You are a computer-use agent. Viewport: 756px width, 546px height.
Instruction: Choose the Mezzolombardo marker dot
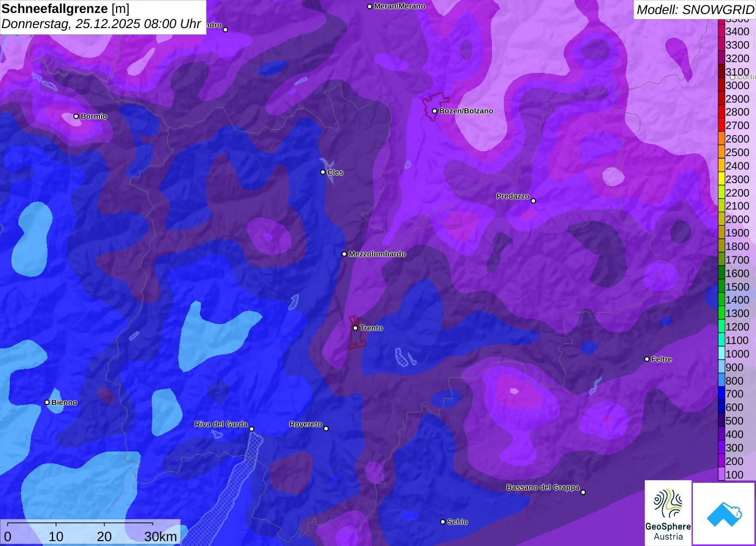click(344, 254)
